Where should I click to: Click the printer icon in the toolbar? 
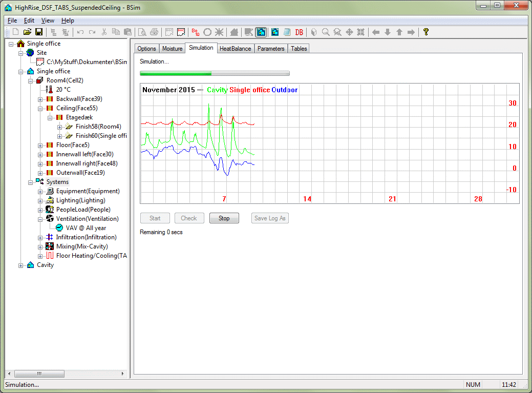154,32
